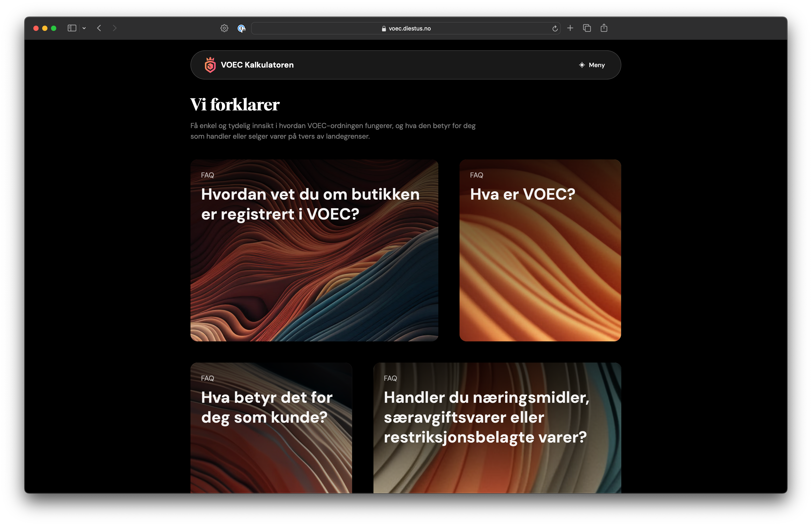This screenshot has width=812, height=526.
Task: Click the green fullscreen window button
Action: coord(54,28)
